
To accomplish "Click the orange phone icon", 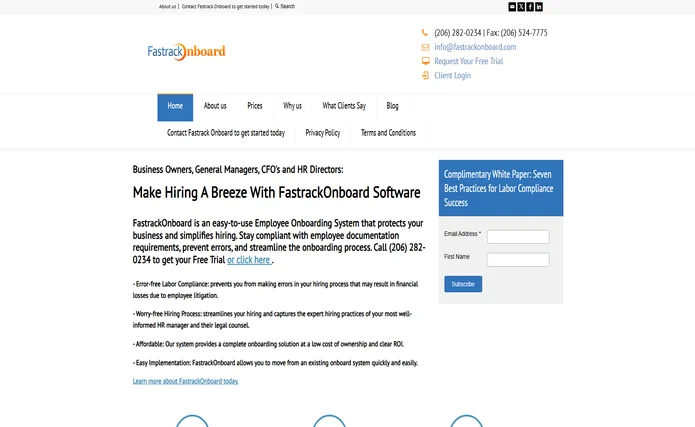I will [x=425, y=32].
